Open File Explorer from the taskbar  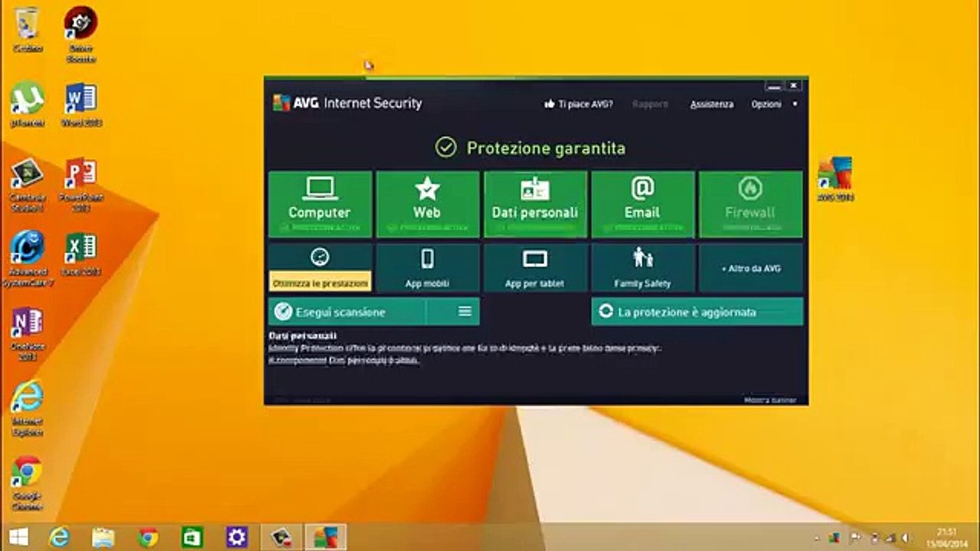point(103,536)
